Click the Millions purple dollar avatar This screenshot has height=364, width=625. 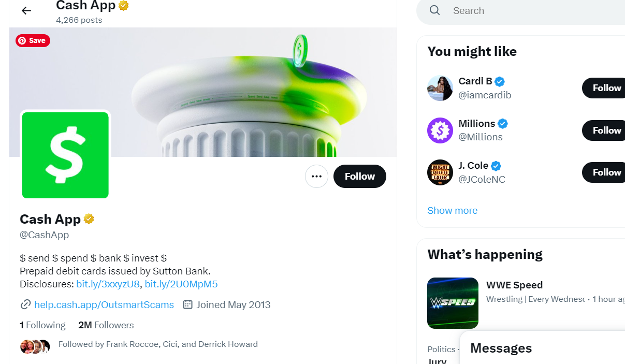pos(440,130)
